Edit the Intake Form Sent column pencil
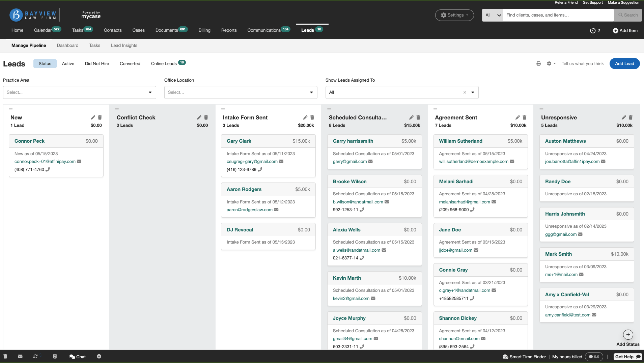The height and width of the screenshot is (363, 644). point(305,117)
